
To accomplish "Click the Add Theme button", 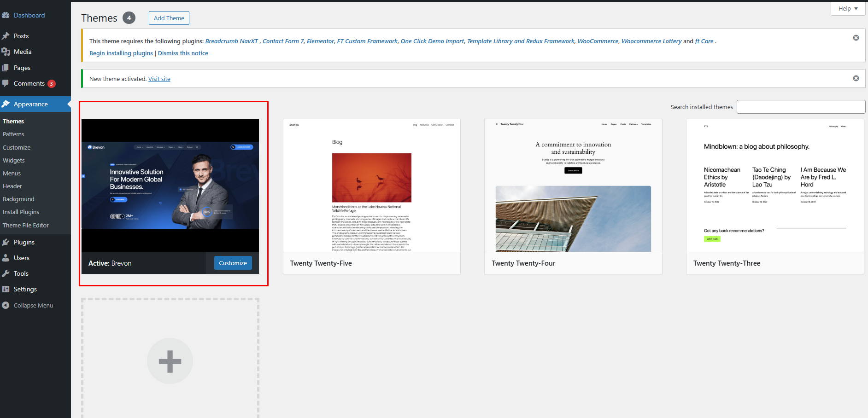I will [169, 18].
